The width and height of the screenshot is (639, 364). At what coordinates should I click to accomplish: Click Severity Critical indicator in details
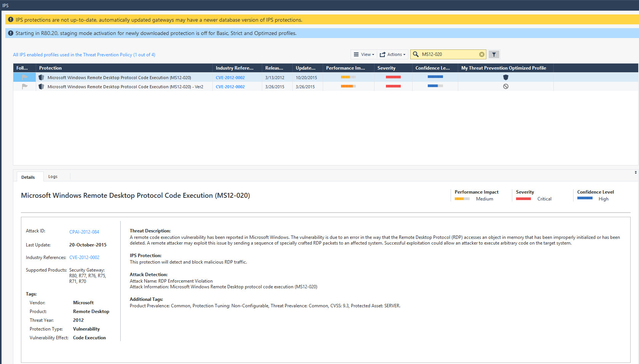coord(534,199)
